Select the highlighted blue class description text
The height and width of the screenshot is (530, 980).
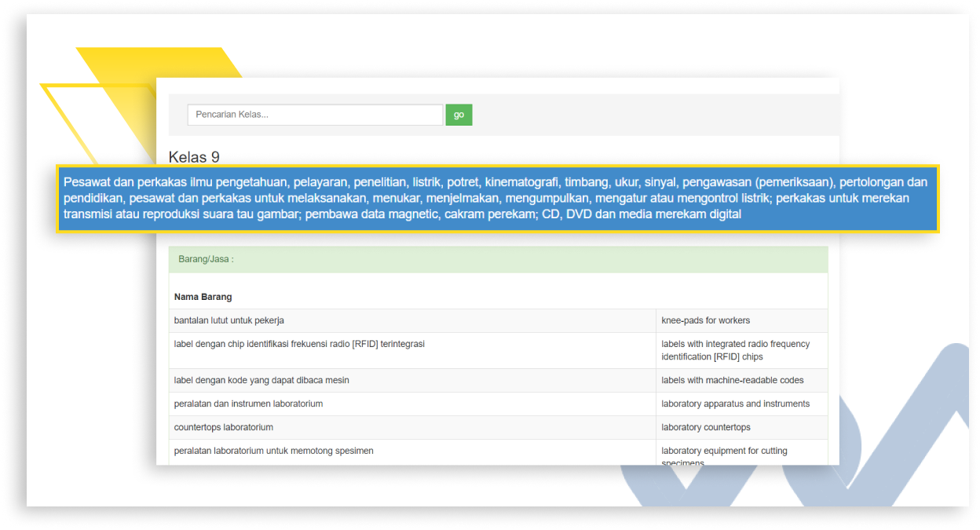tap(497, 198)
